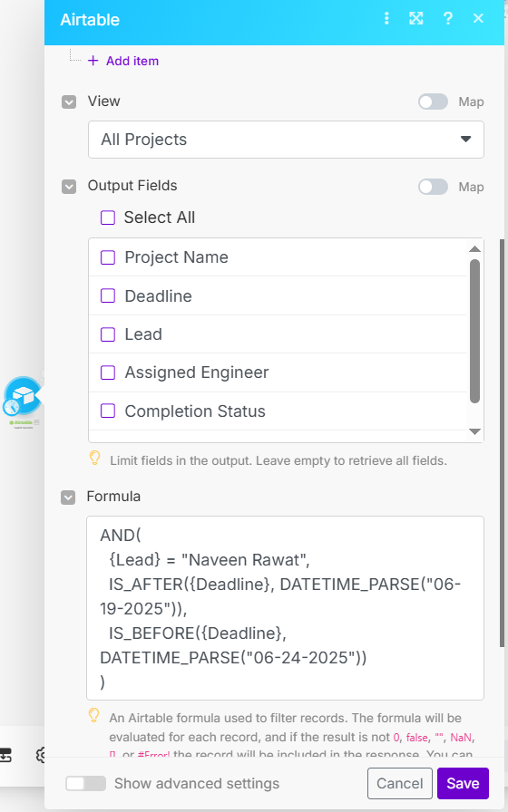
Task: Open the Airtable panel's three-dot options menu
Action: [x=386, y=19]
